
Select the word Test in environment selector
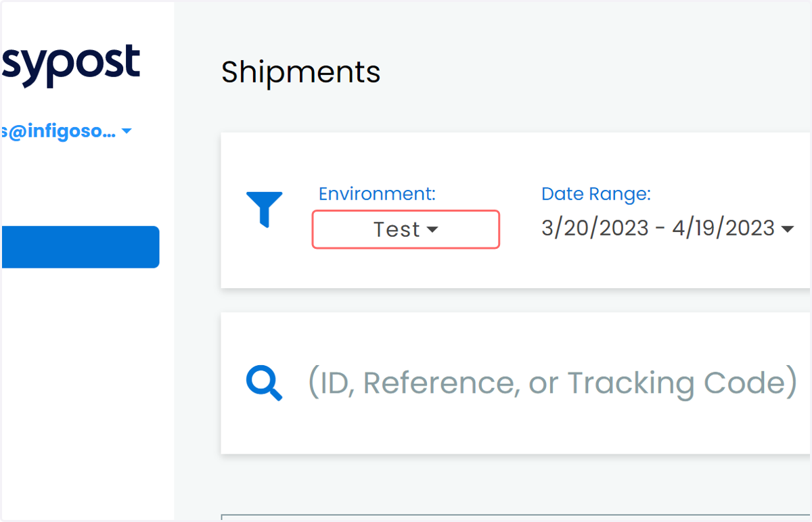pos(397,229)
